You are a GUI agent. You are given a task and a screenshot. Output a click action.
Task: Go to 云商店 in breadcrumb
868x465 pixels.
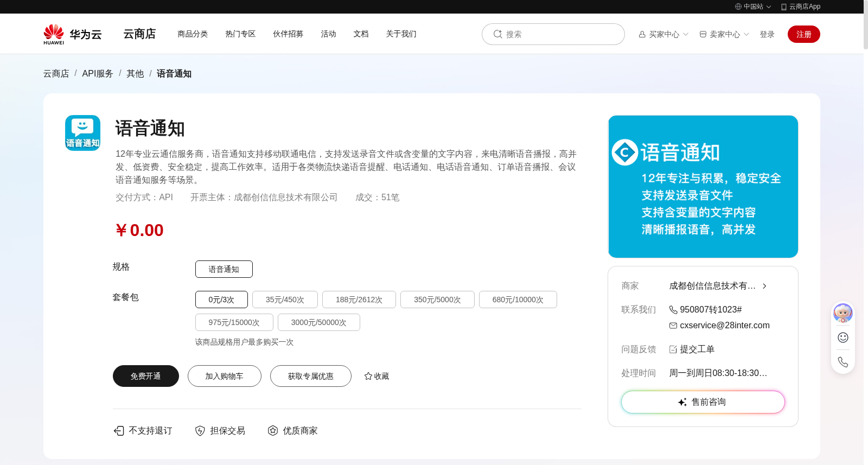(56, 73)
